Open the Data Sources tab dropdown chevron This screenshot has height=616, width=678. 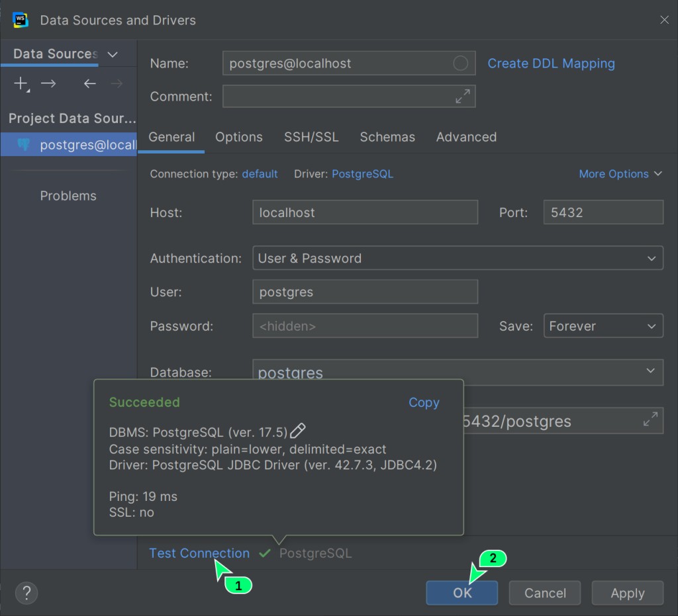(113, 54)
